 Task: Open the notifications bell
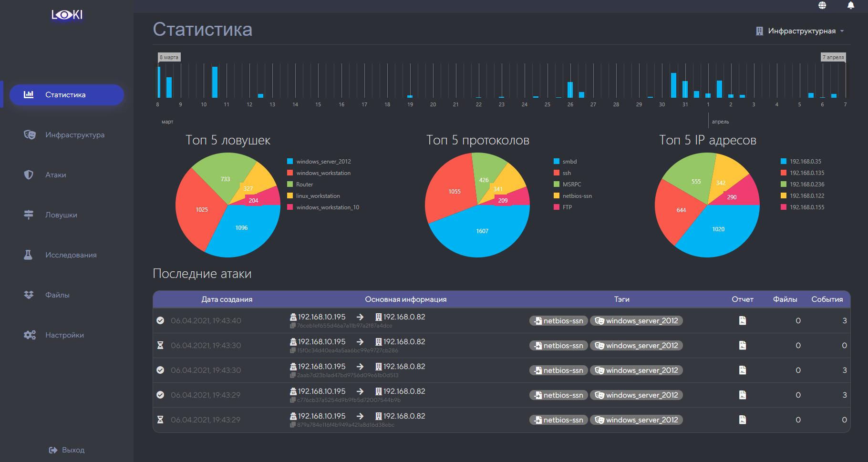[851, 5]
